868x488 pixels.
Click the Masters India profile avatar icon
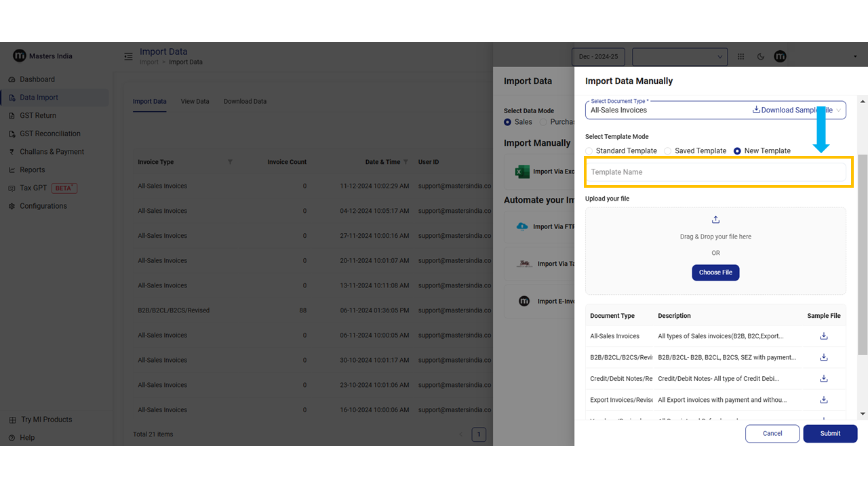point(780,57)
